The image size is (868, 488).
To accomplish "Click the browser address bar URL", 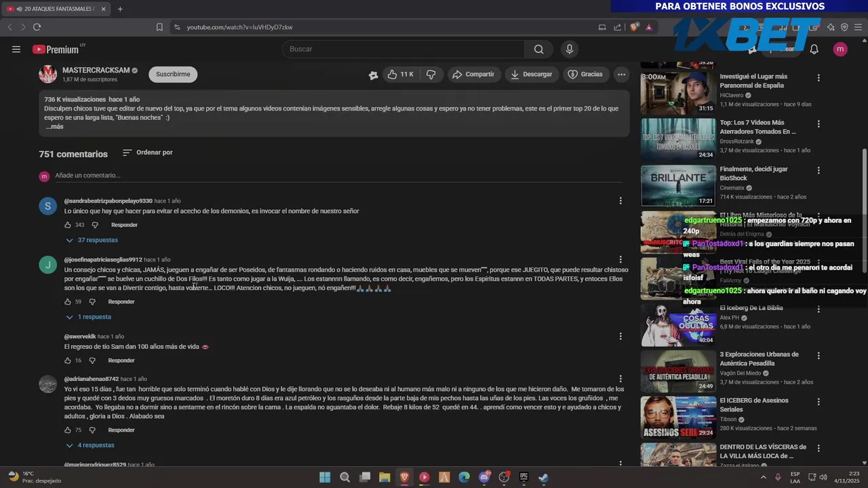I will (x=240, y=27).
